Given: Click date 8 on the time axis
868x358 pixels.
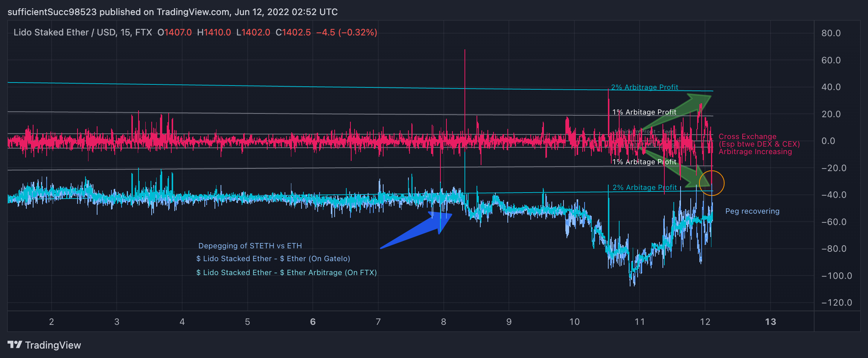Looking at the screenshot, I should point(443,322).
